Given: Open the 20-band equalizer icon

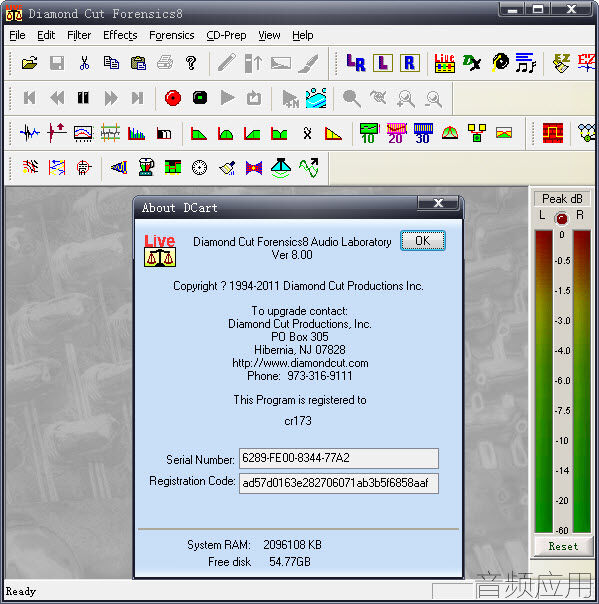Looking at the screenshot, I should point(396,133).
